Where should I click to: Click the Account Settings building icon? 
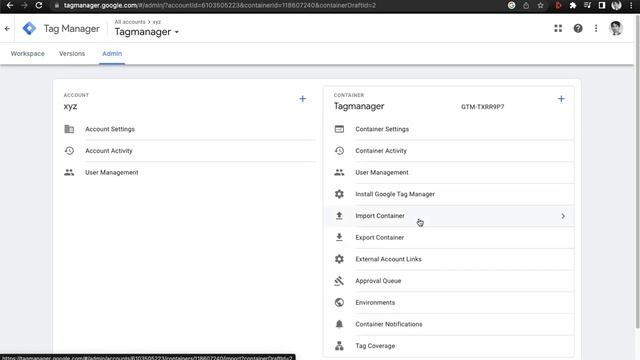69,129
